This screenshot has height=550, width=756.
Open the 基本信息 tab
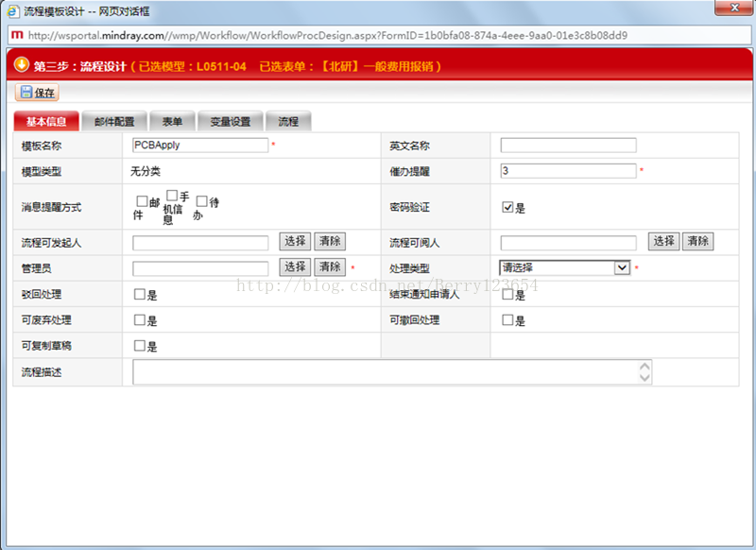(46, 121)
